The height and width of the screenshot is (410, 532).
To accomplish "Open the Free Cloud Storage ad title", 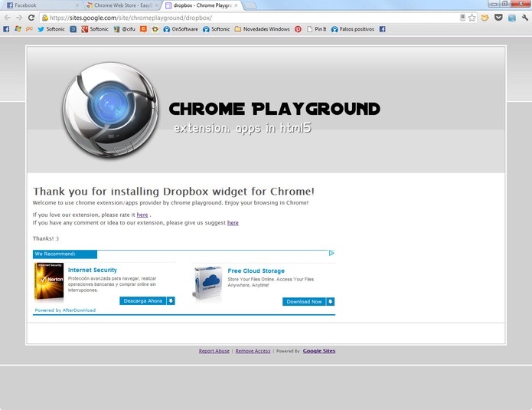I will [x=256, y=271].
